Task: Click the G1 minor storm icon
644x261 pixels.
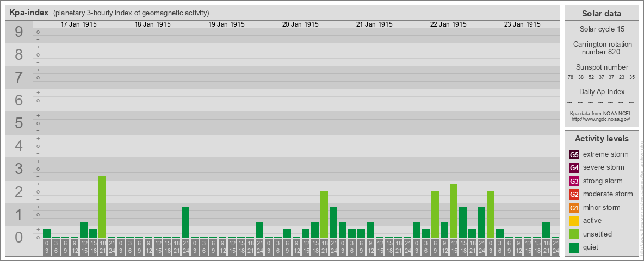Action: click(x=574, y=208)
